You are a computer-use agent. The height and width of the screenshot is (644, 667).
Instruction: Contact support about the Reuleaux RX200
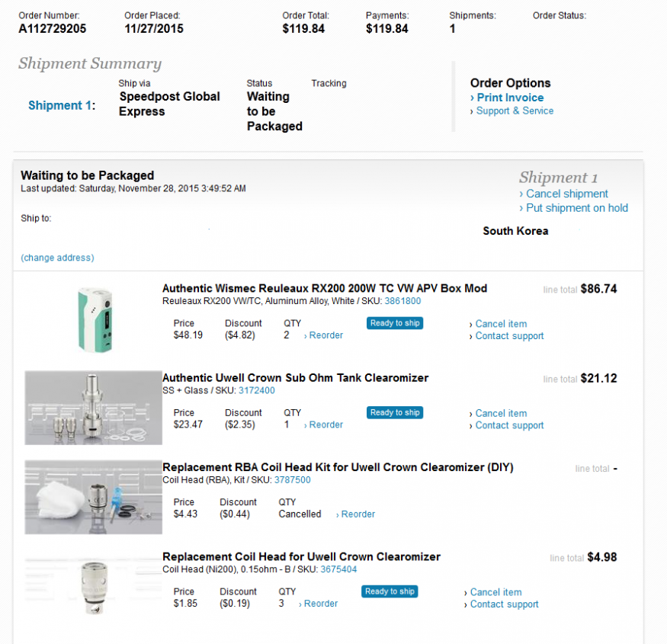[x=509, y=336]
